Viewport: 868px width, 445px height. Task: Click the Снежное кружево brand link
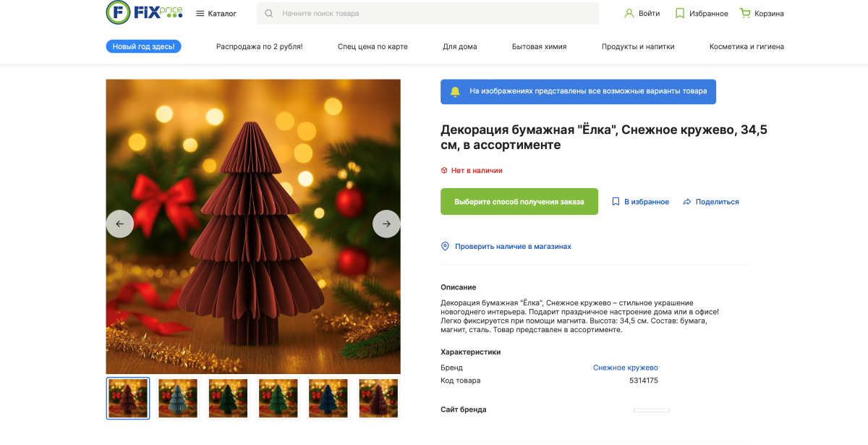click(625, 368)
